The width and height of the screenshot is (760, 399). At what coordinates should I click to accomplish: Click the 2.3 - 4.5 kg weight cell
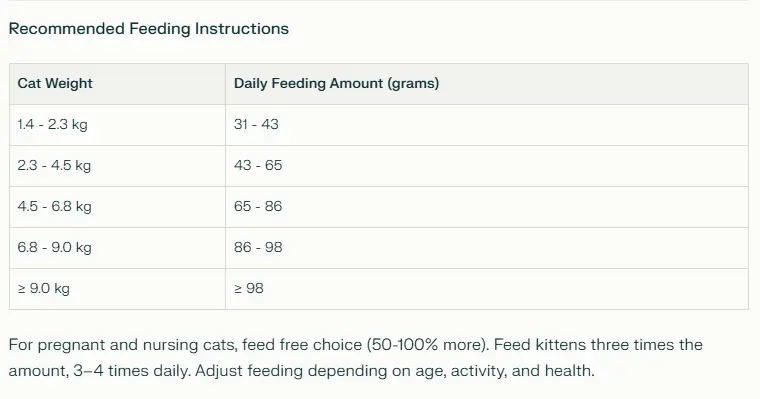(x=117, y=166)
